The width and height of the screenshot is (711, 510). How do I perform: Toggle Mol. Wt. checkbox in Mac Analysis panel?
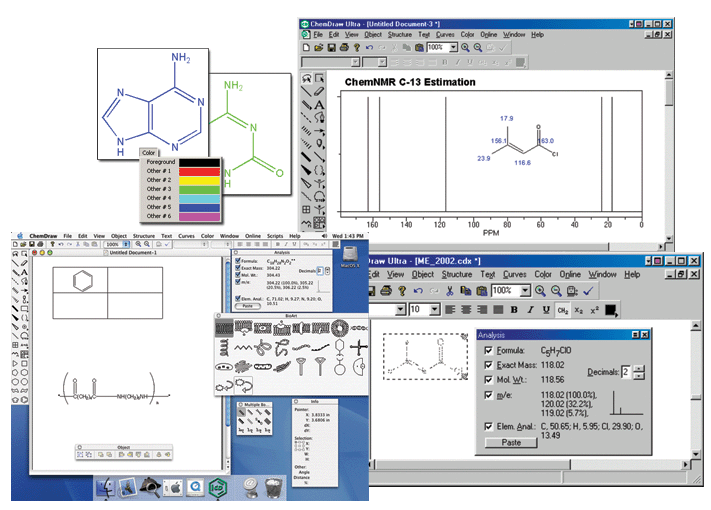coord(238,275)
